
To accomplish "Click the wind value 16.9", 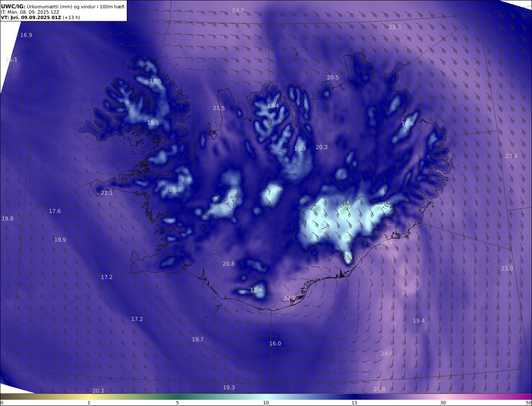I will [26, 35].
